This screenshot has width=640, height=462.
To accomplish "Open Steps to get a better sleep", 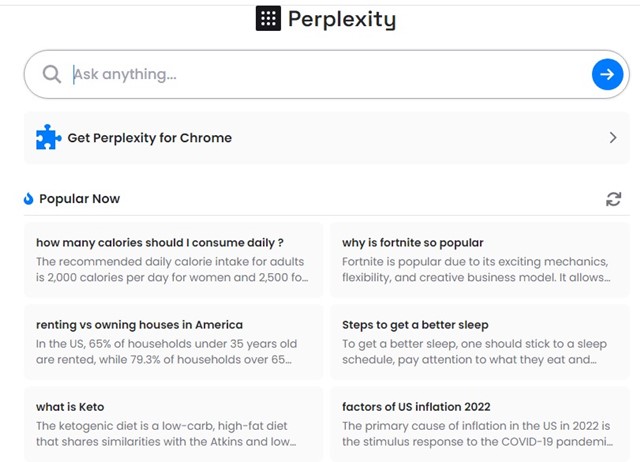I will click(480, 342).
